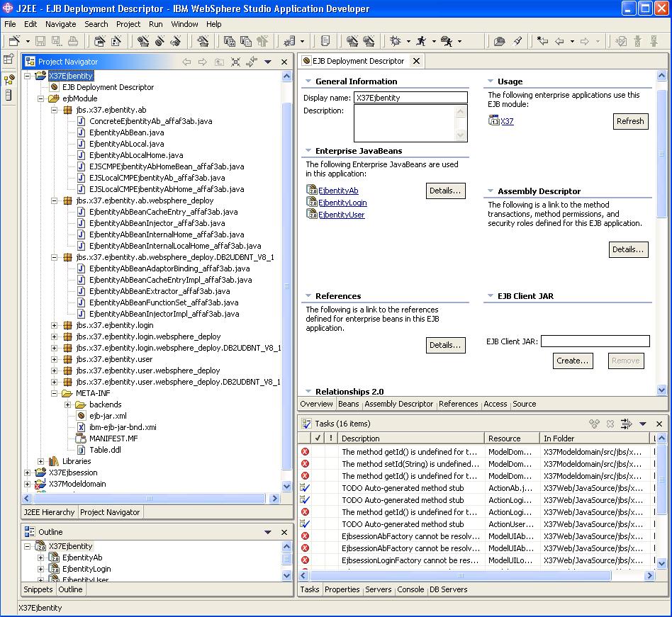Select the Table.ddl file
Screen dimensions: 672x617
[x=105, y=450]
